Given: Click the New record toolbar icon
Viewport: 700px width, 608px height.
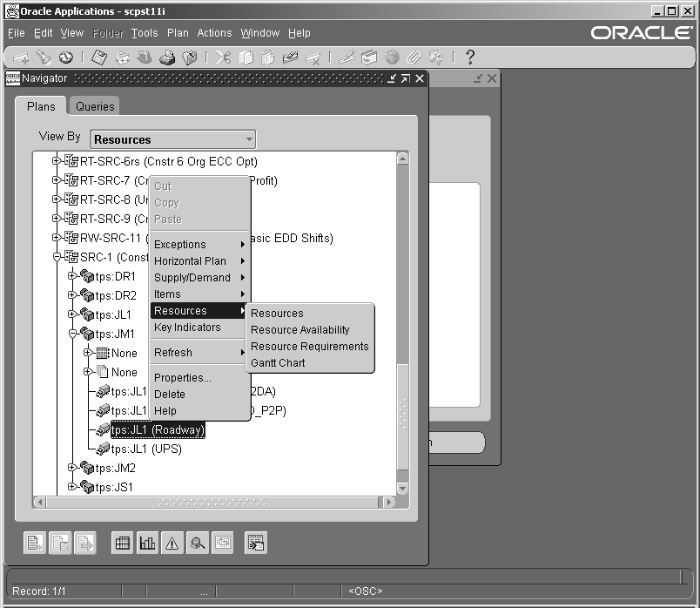Looking at the screenshot, I should pyautogui.click(x=21, y=57).
